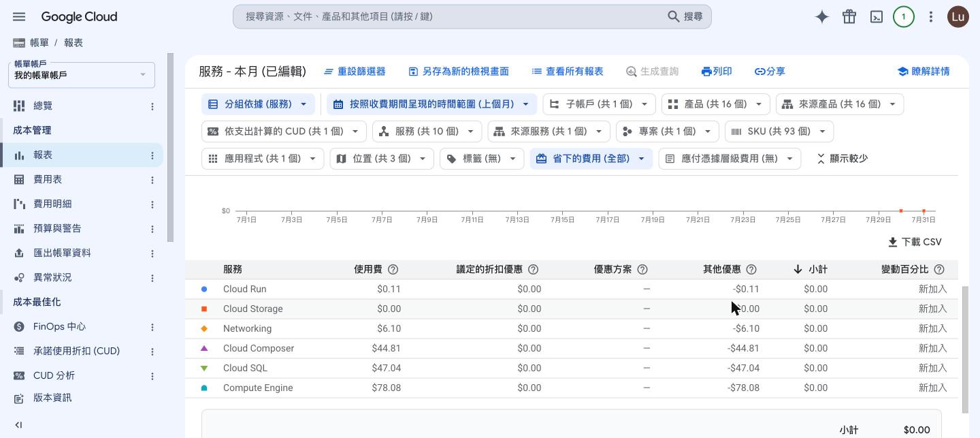
Task: Open 費用表 in sidebar
Action: 48,179
